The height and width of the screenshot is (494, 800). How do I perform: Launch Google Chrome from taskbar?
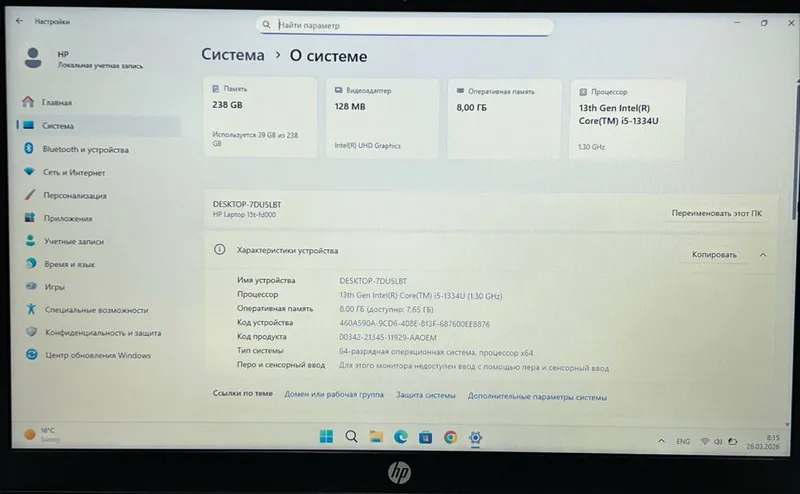[450, 437]
